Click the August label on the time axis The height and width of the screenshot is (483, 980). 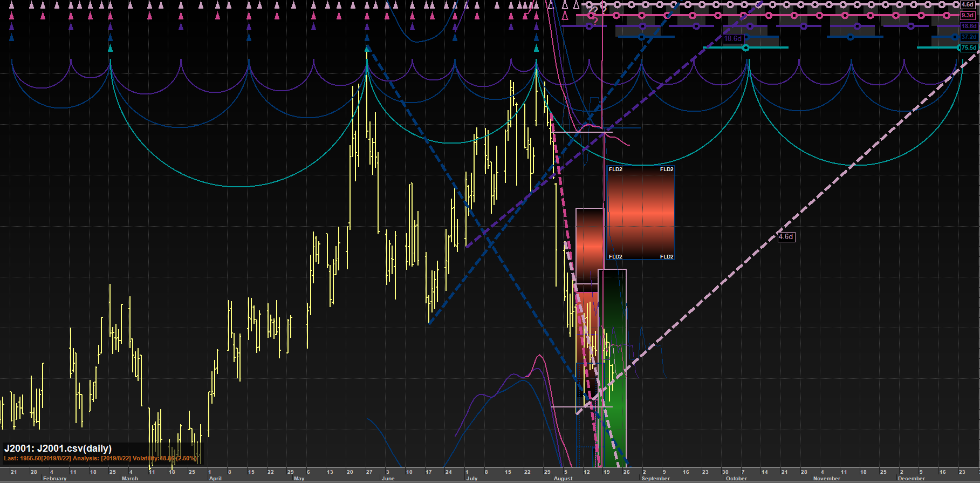(563, 479)
